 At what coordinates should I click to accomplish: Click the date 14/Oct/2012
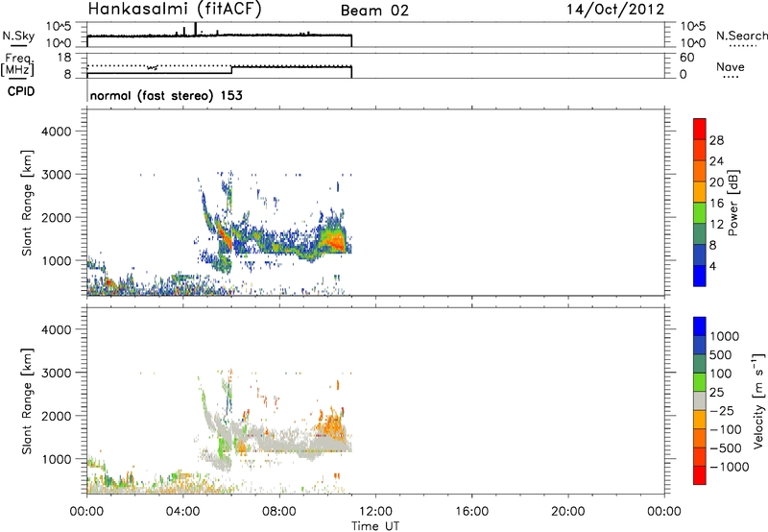(x=615, y=10)
